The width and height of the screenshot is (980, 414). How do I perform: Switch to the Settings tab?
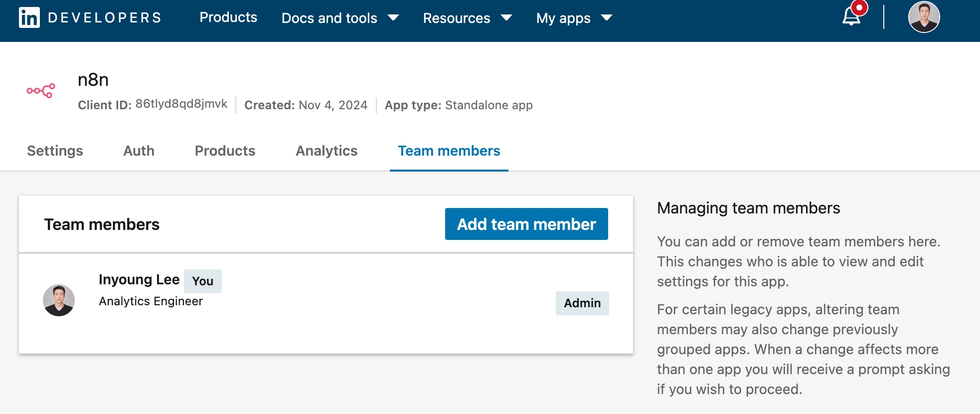pos(55,151)
